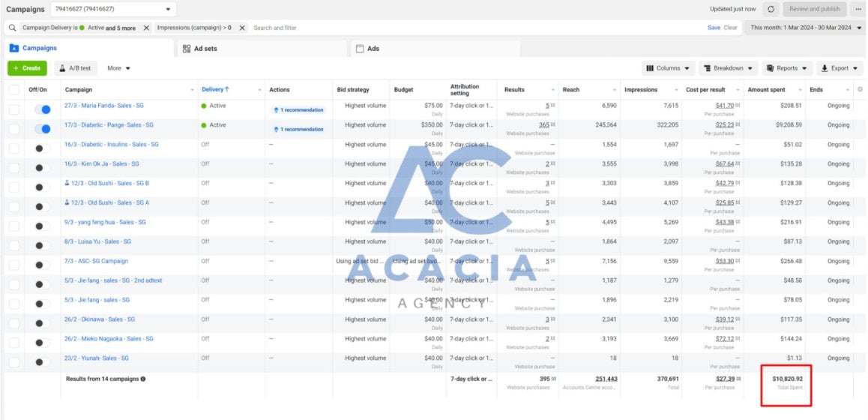Click the info icon beside Results from 14 campaigns
The height and width of the screenshot is (420, 868).
coord(143,379)
